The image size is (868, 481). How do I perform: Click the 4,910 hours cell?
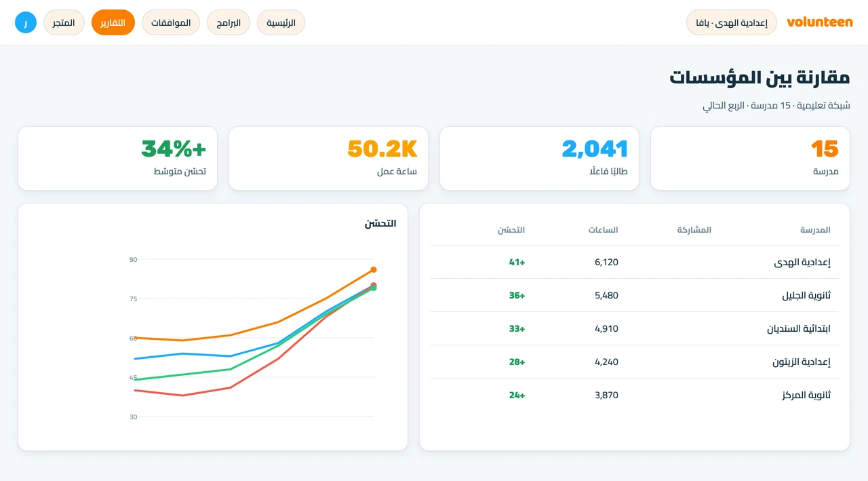click(x=606, y=328)
